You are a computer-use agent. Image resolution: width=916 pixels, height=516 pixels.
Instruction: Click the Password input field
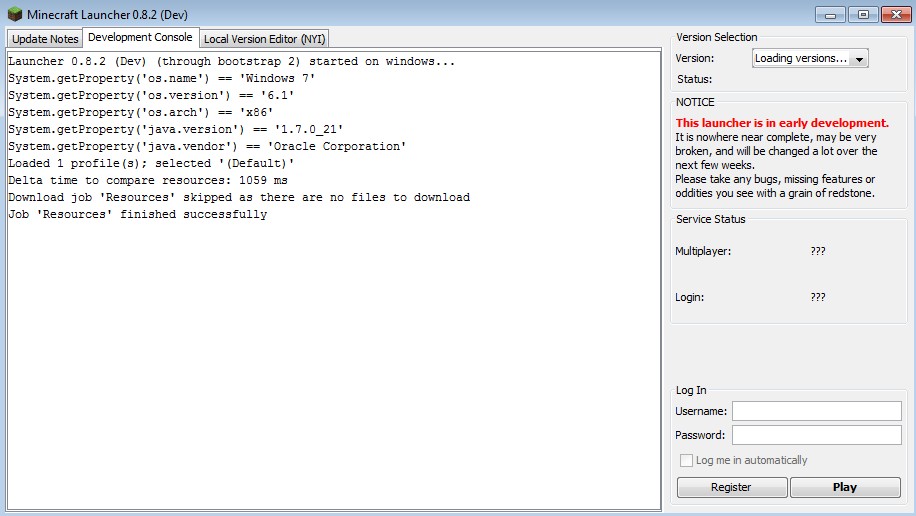coord(817,435)
